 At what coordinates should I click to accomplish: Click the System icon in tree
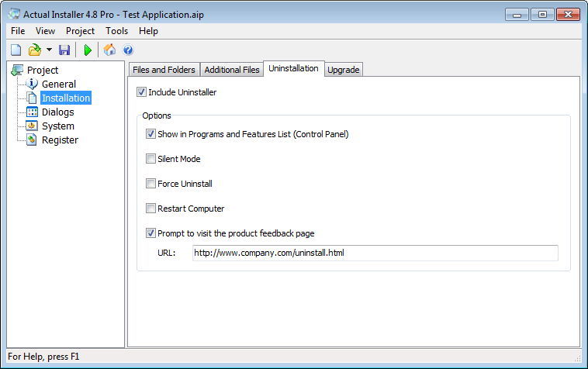tap(32, 126)
